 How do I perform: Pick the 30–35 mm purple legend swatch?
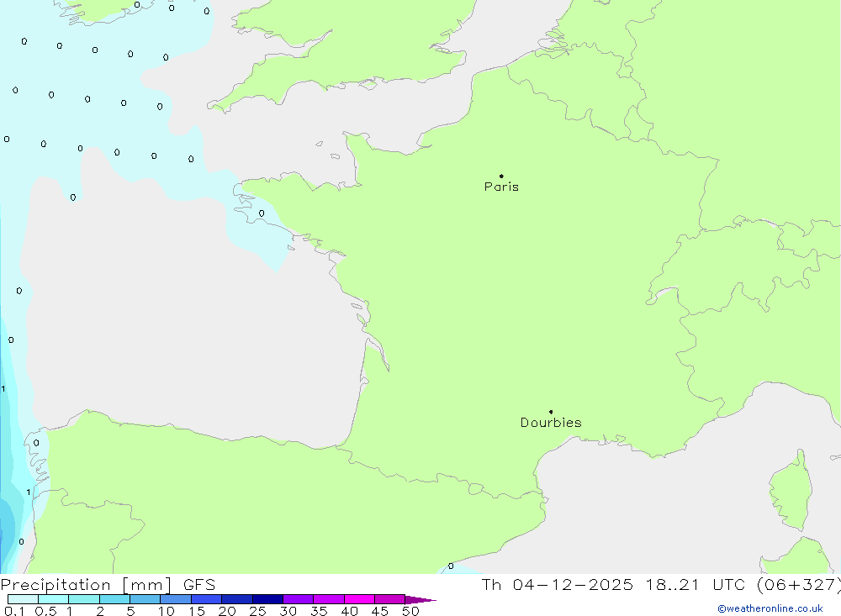pos(299,599)
